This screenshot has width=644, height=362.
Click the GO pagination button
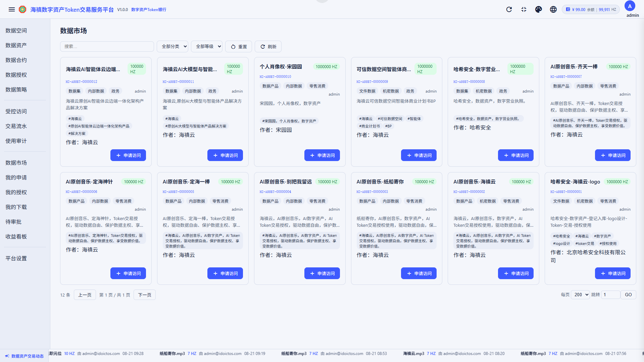point(628,295)
